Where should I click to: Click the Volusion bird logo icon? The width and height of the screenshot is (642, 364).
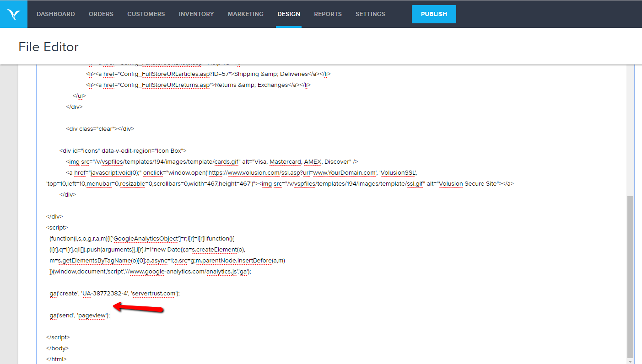coord(14,14)
